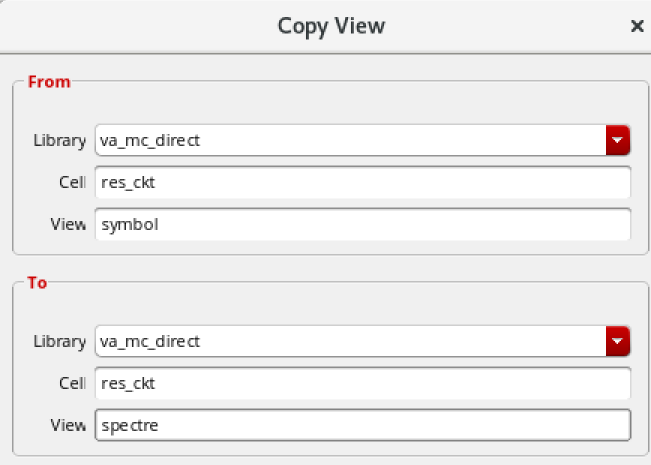Click the Cell label in To section
The image size is (651, 465).
click(72, 384)
